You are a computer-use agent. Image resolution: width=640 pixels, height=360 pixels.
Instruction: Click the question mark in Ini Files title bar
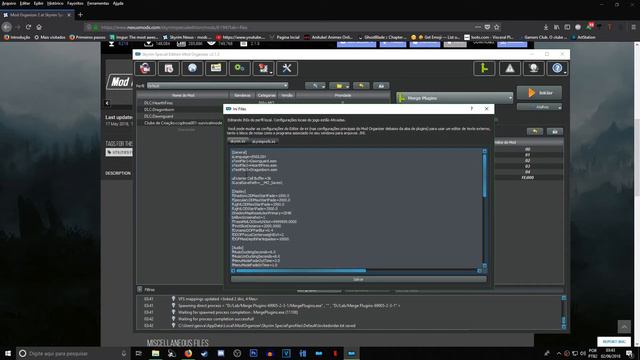click(x=472, y=109)
